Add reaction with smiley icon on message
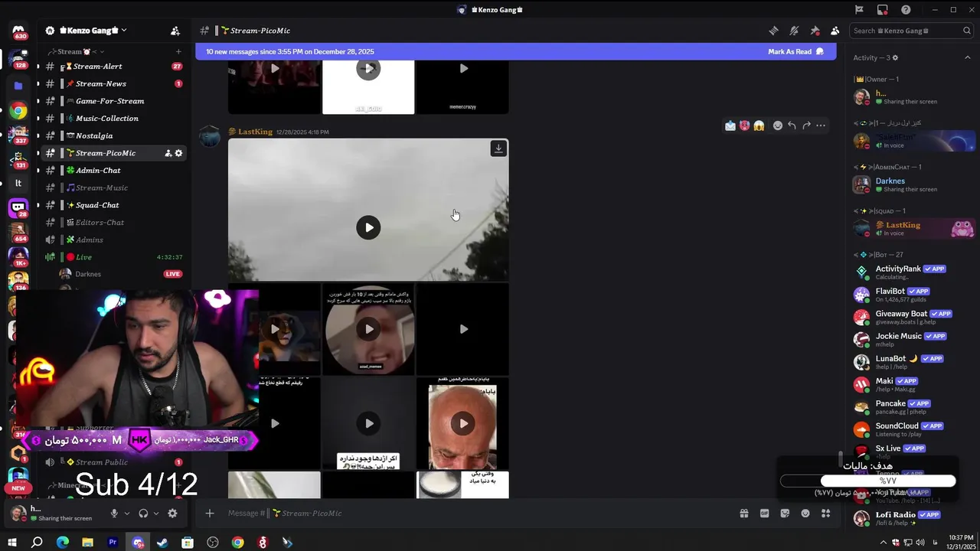Viewport: 980px width, 551px height. click(x=777, y=126)
